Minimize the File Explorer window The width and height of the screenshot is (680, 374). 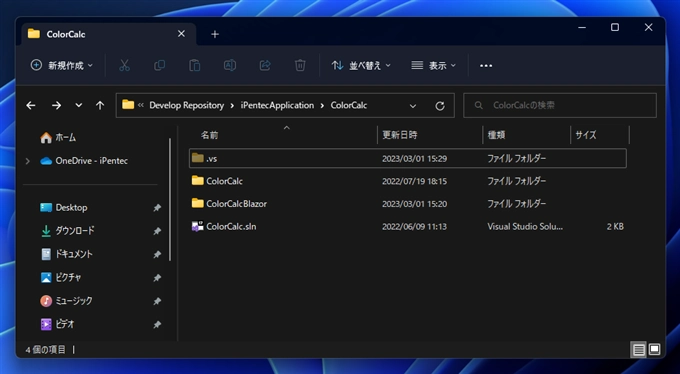pos(582,27)
